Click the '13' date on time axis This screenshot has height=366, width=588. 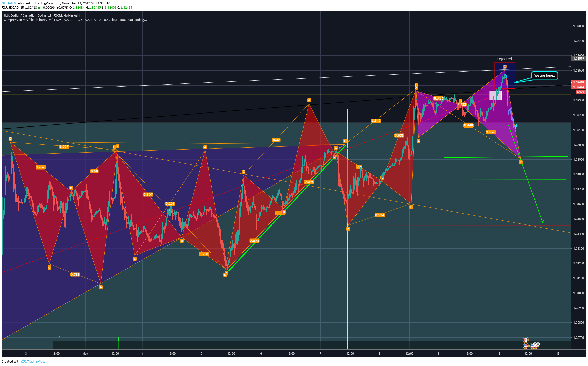(x=558, y=354)
